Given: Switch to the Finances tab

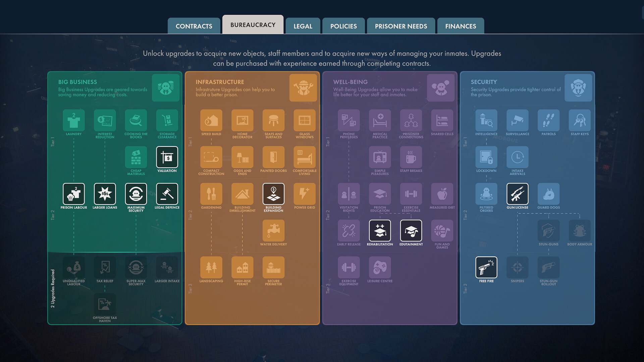Looking at the screenshot, I should click(461, 26).
